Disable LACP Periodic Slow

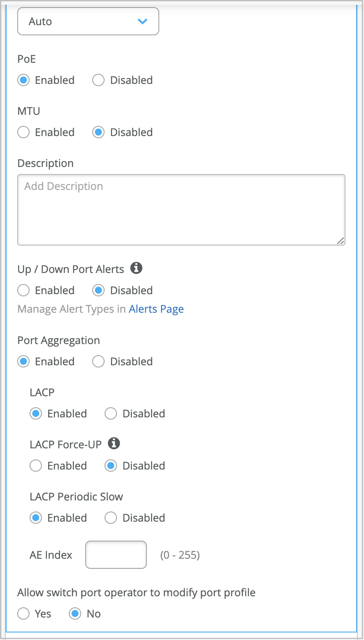click(111, 518)
